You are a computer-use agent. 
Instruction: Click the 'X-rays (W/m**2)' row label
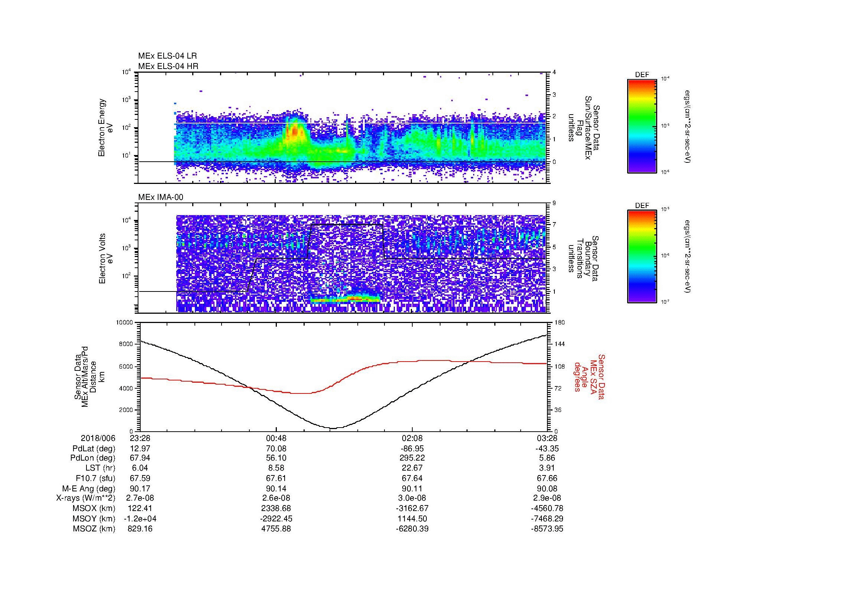click(x=86, y=498)
